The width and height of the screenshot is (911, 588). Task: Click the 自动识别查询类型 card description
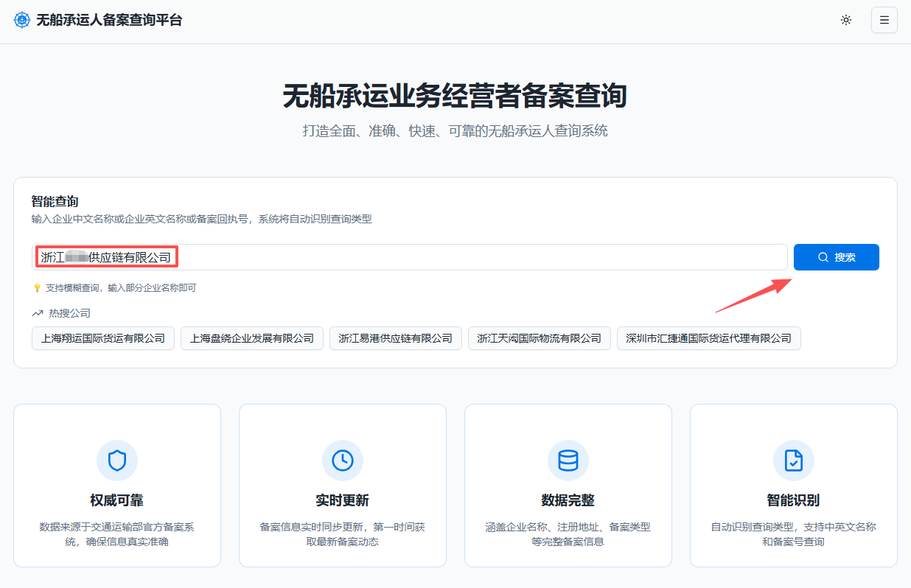click(x=794, y=534)
